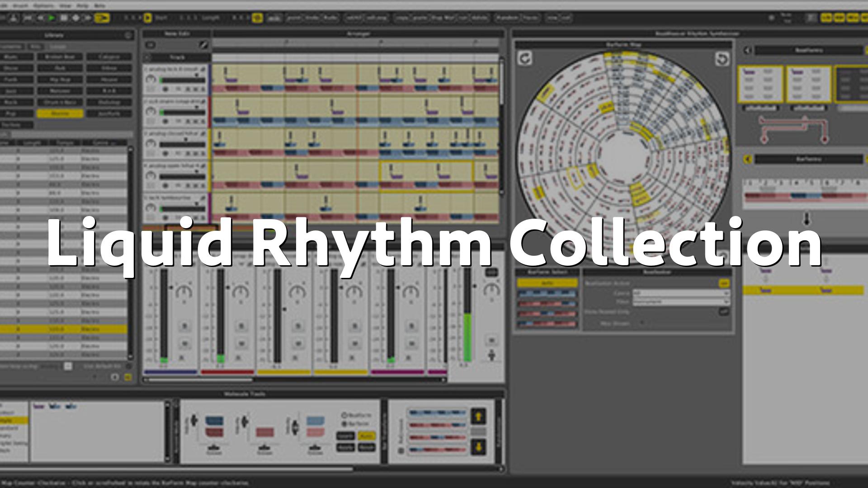This screenshot has width=868, height=488.
Task: Open the first dropdown in BeatSeeker panel
Action: 681,293
